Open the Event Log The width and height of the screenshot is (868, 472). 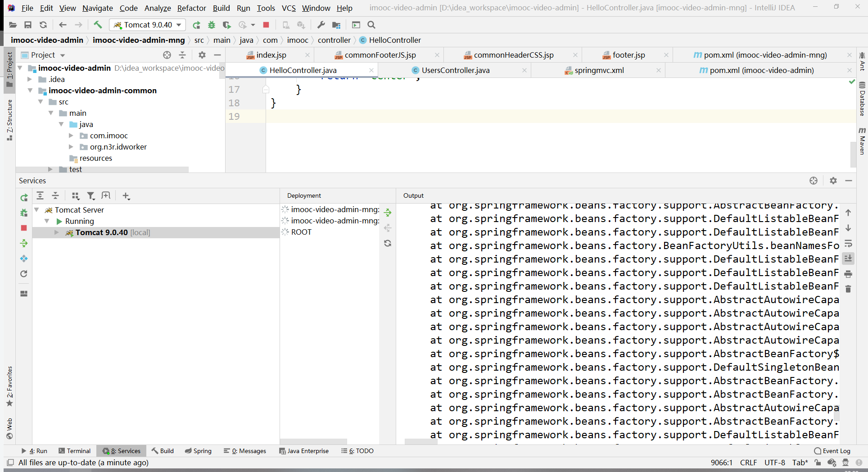pos(832,451)
